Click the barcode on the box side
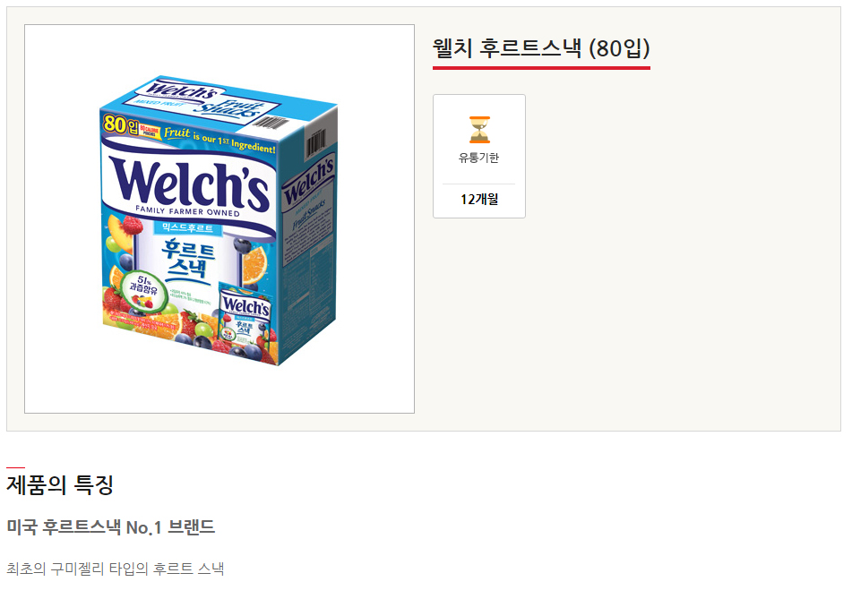 (x=317, y=141)
